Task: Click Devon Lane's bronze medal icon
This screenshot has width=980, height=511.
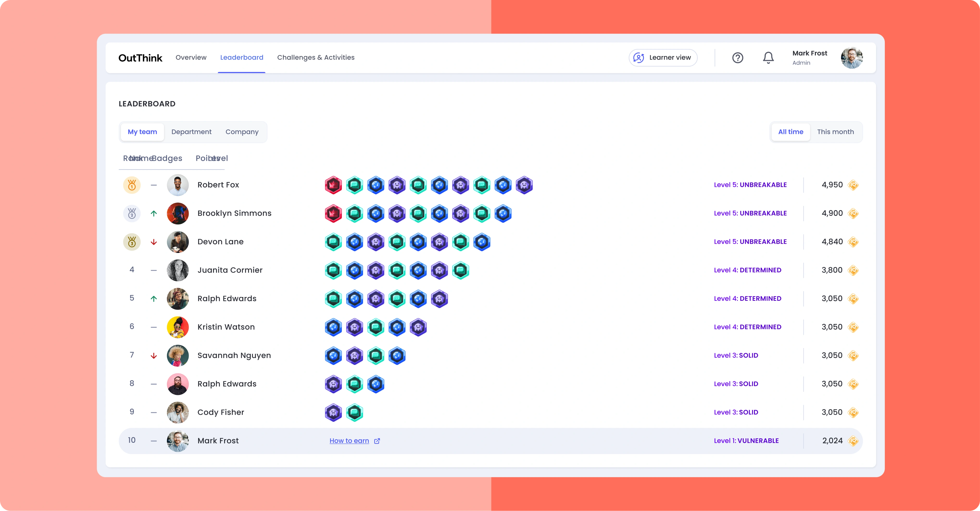Action: pyautogui.click(x=132, y=241)
